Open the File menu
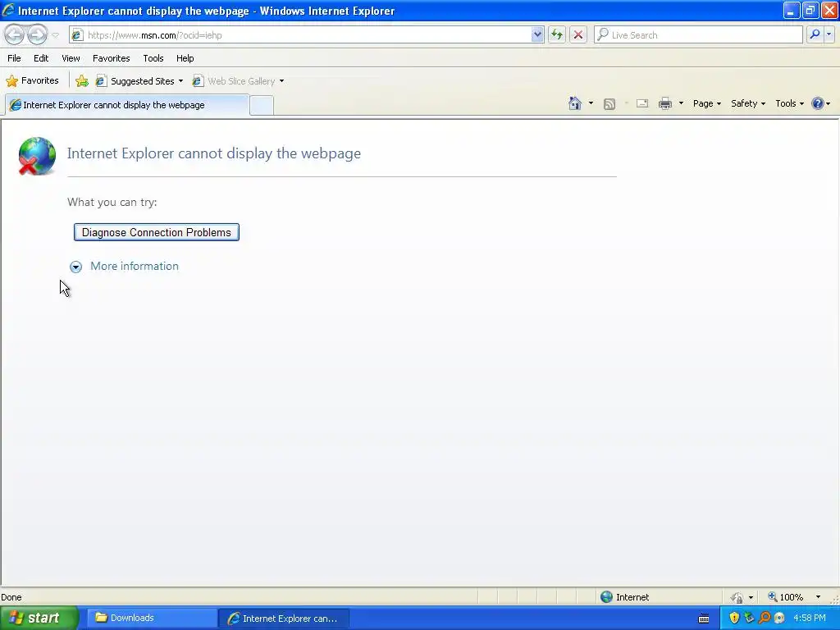Image resolution: width=840 pixels, height=630 pixels. point(15,58)
